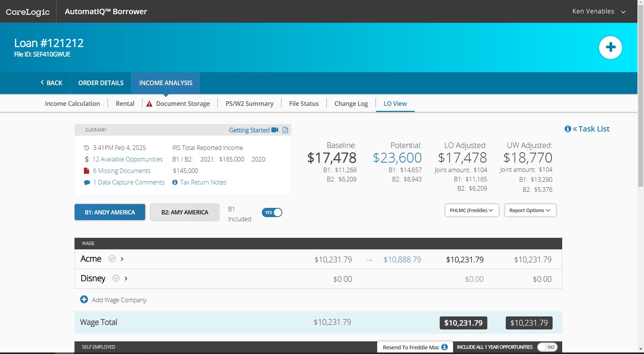This screenshot has width=644, height=354.
Task: Open the PDF document icon in Summary
Action: 285,130
